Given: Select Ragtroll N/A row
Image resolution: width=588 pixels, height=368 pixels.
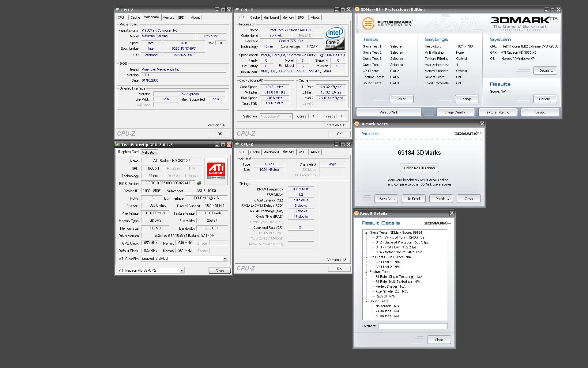Looking at the screenshot, I should click(x=385, y=296).
